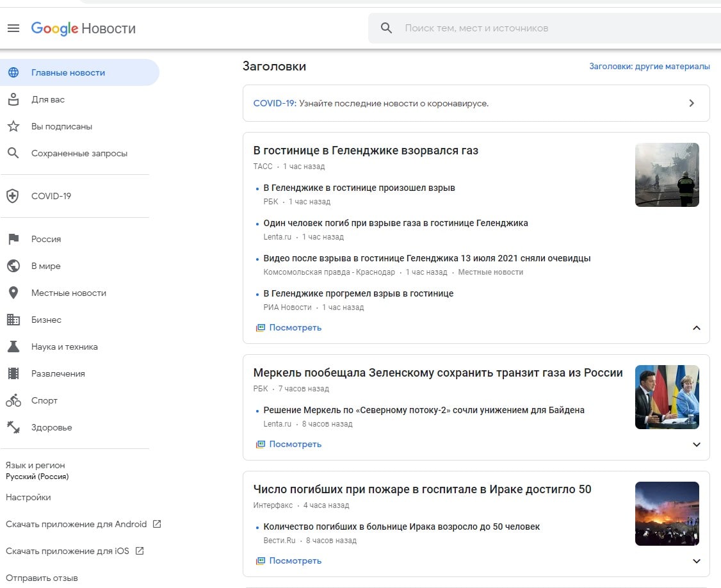
Task: Click Местные новости tag under Комсомольская правда
Action: pos(490,272)
